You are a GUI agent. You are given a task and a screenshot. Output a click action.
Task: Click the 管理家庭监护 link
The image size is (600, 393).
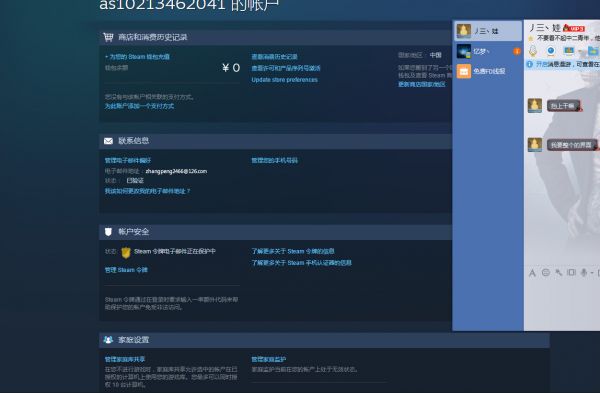pos(269,359)
